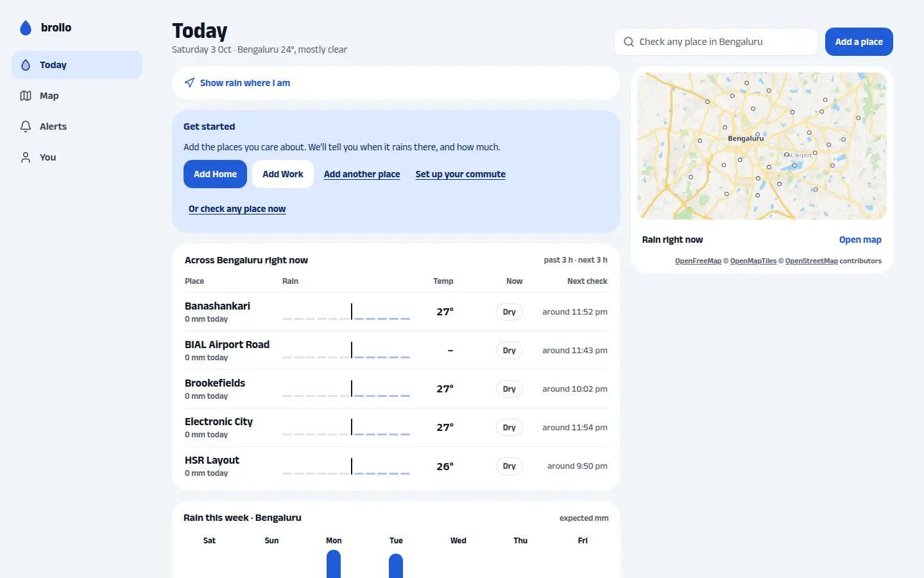Follow the Set up your commute link
This screenshot has height=578, width=924.
point(460,174)
